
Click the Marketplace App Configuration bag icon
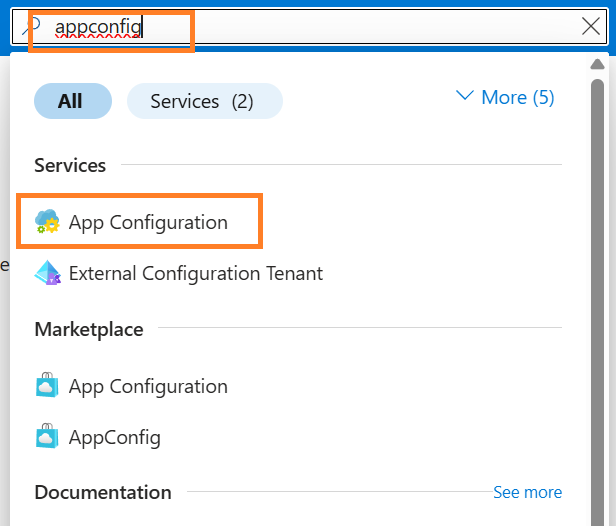[x=47, y=385]
